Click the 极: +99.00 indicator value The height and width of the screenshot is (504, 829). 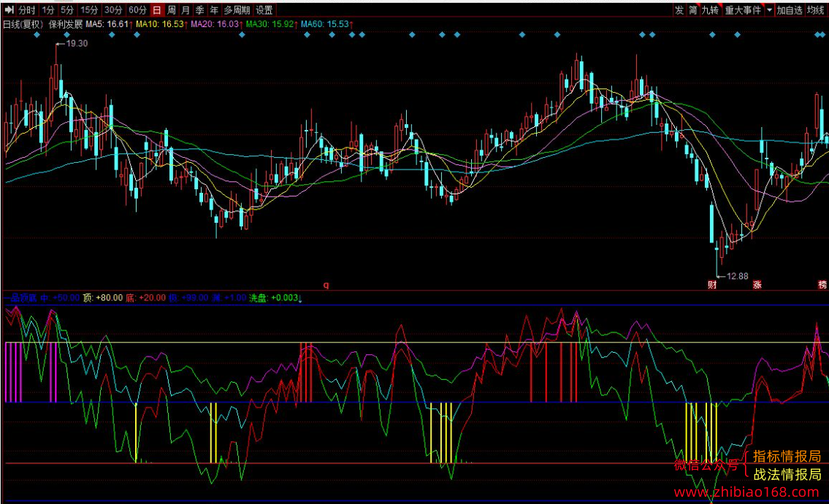188,298
